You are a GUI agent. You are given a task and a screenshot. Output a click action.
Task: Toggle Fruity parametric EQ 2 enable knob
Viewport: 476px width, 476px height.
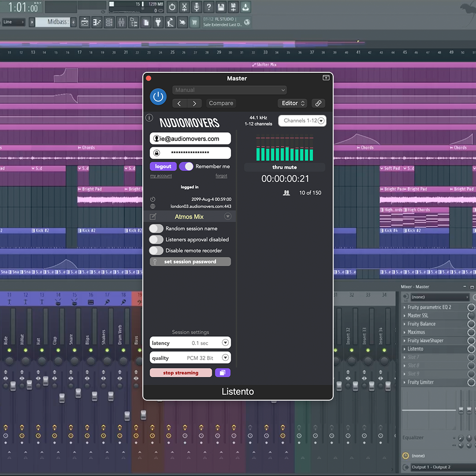coord(471,307)
